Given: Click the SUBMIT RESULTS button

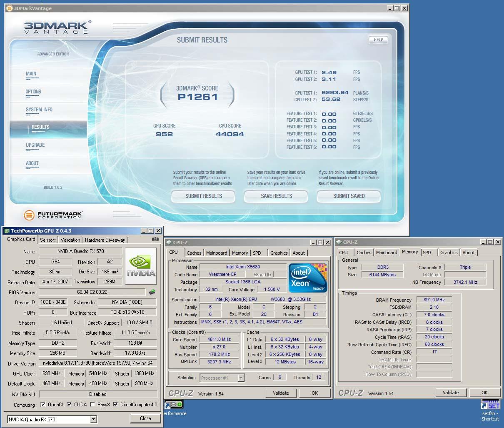Looking at the screenshot, I should (203, 196).
